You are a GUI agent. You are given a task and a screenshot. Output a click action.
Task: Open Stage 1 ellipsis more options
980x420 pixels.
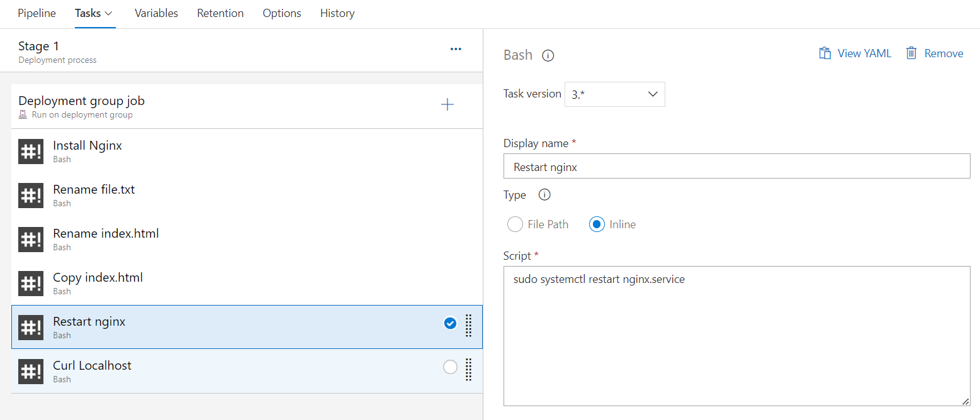(x=456, y=49)
